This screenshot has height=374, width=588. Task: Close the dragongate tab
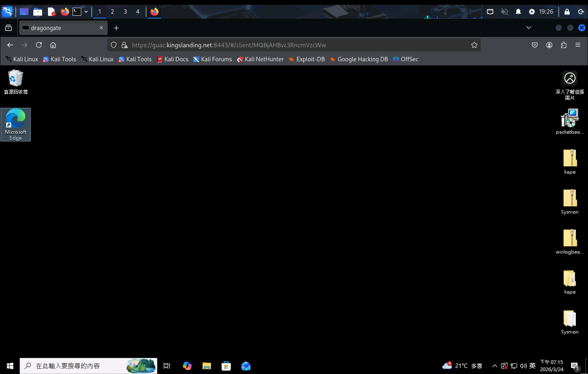(101, 28)
